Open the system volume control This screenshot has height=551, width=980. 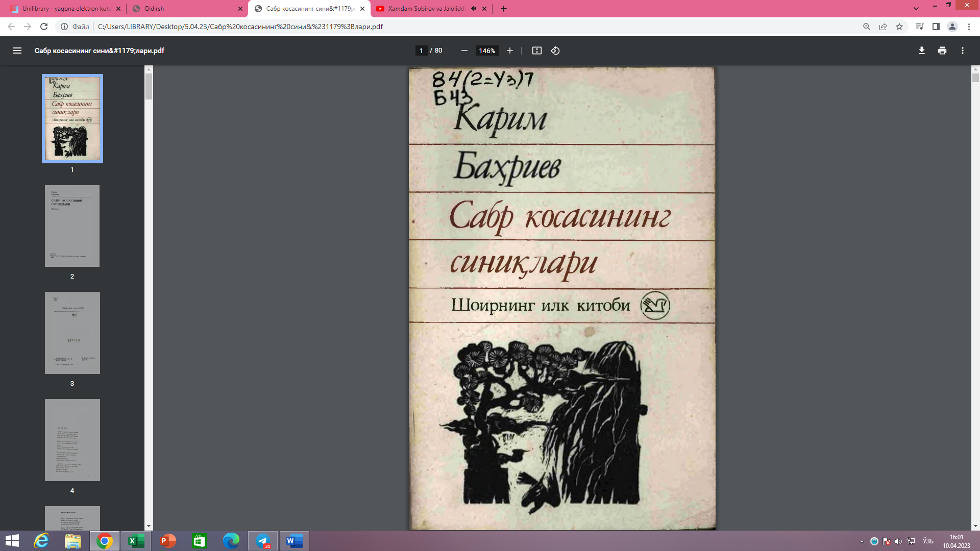(x=898, y=541)
